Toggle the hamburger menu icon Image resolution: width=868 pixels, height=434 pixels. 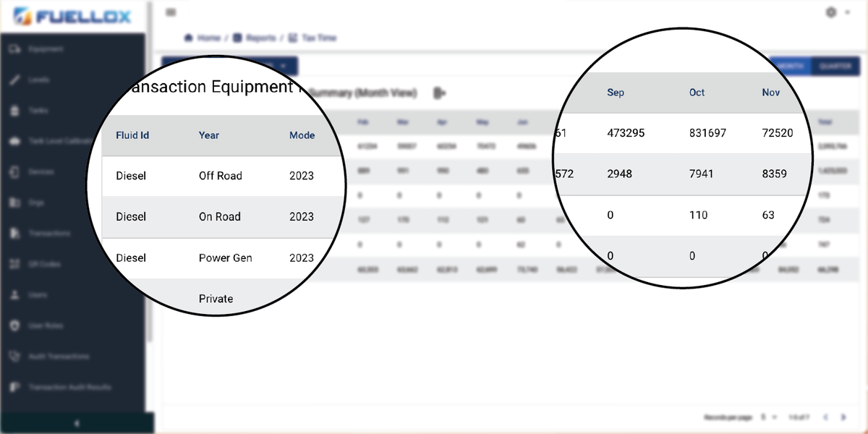(x=171, y=12)
